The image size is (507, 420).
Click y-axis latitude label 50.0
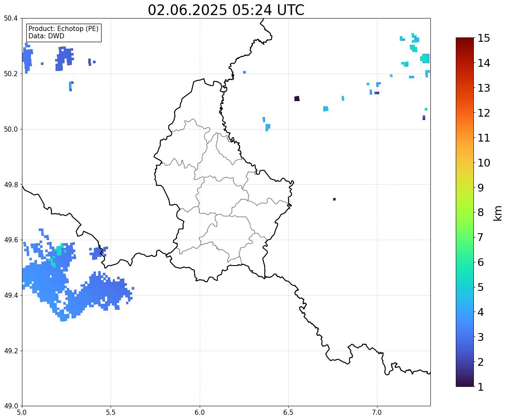pyautogui.click(x=10, y=130)
